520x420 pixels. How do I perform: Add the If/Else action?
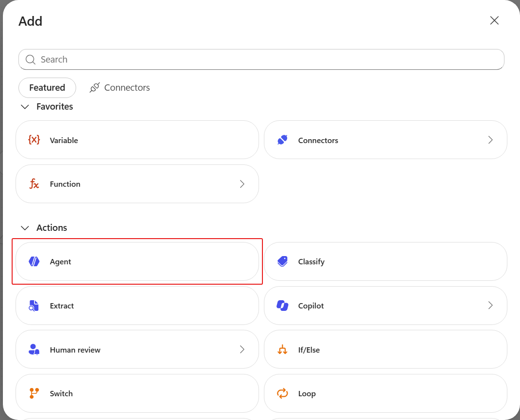point(385,349)
